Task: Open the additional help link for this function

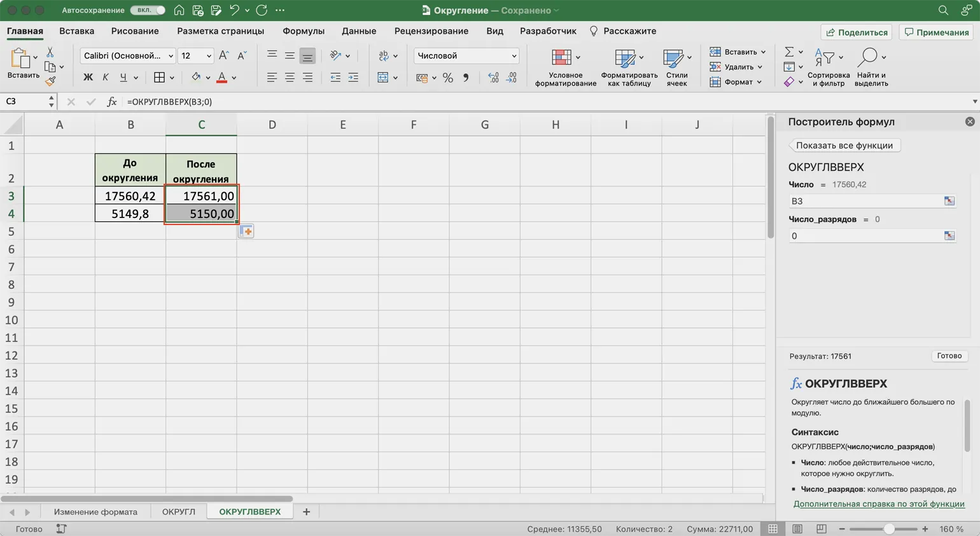Action: click(878, 504)
